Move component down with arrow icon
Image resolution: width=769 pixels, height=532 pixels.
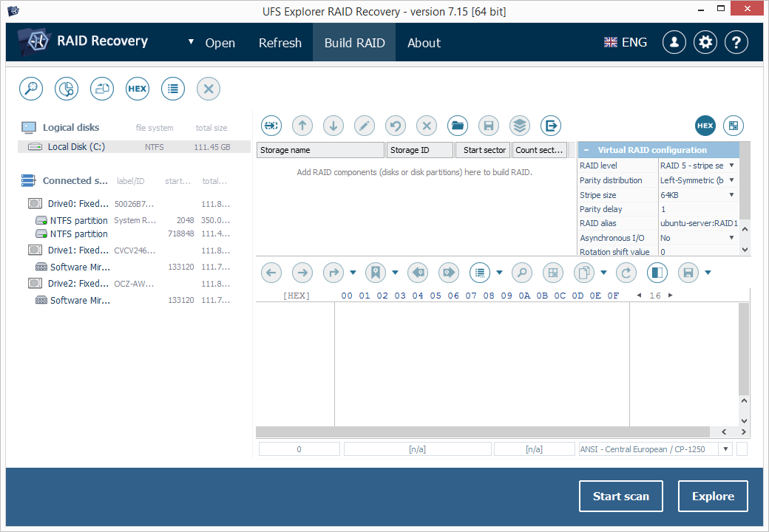coord(333,126)
